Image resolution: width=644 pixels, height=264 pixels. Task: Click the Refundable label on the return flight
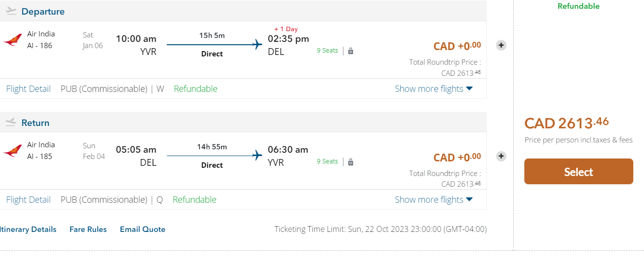click(x=195, y=199)
